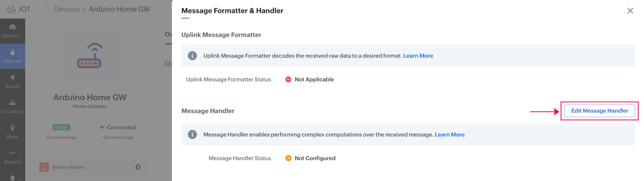Click the IOT logo icon
The height and width of the screenshot is (181, 644).
pos(11,9)
